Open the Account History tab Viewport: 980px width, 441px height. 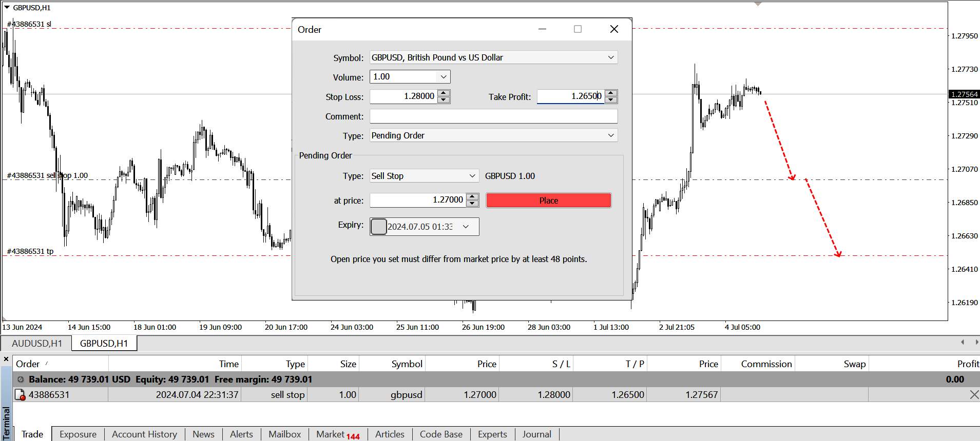click(144, 434)
